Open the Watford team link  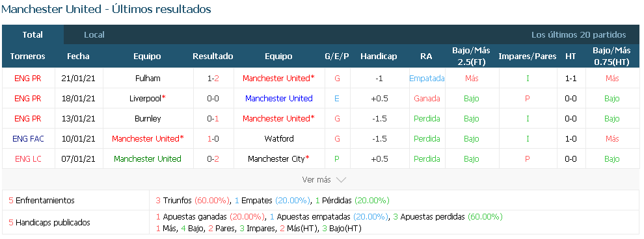[x=279, y=138]
